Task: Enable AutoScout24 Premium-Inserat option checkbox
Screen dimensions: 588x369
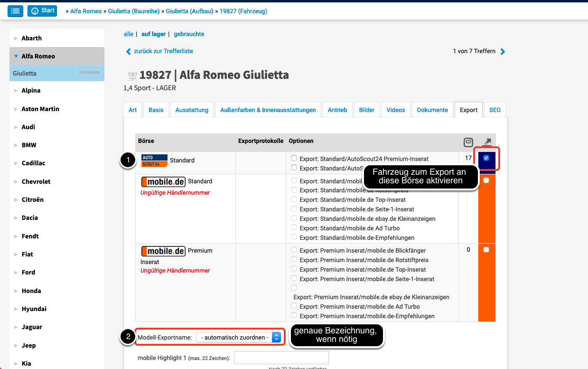Action: coord(294,158)
